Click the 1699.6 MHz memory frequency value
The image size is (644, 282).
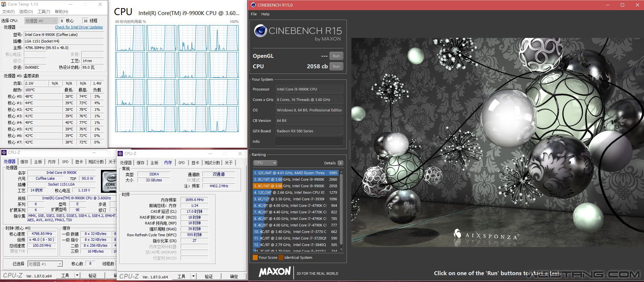click(x=194, y=200)
